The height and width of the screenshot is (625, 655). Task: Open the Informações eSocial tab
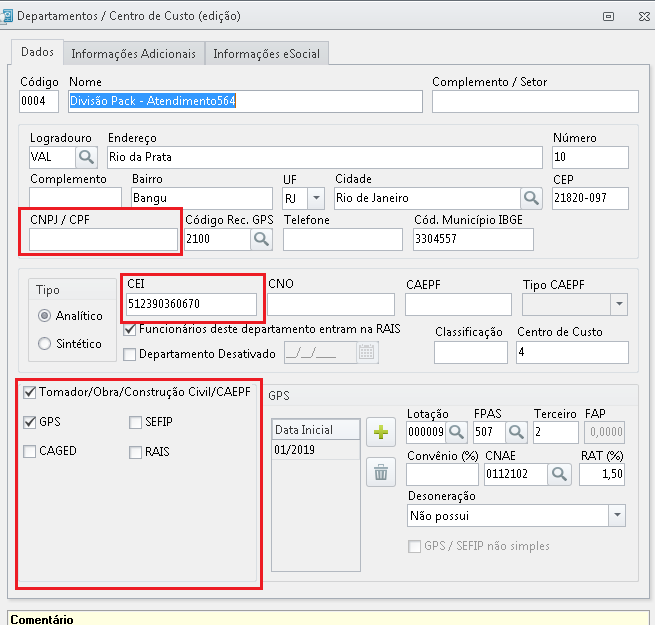[x=267, y=54]
